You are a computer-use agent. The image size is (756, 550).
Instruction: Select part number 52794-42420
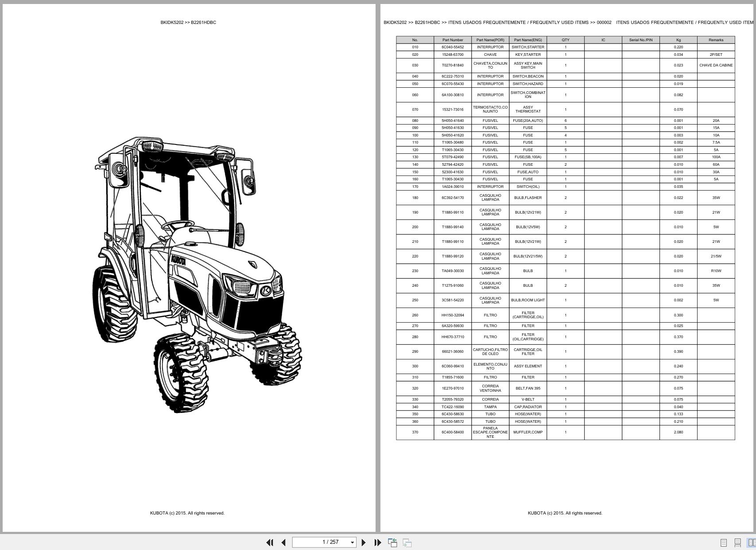(x=453, y=164)
